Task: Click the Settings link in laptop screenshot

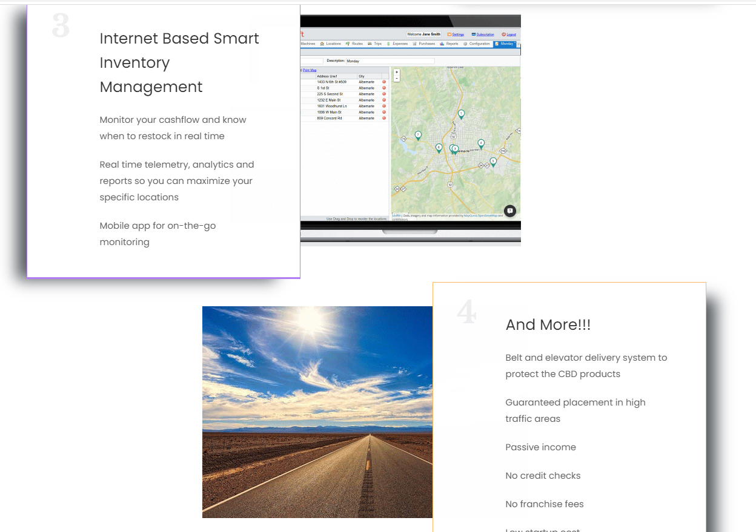Action: tap(458, 34)
